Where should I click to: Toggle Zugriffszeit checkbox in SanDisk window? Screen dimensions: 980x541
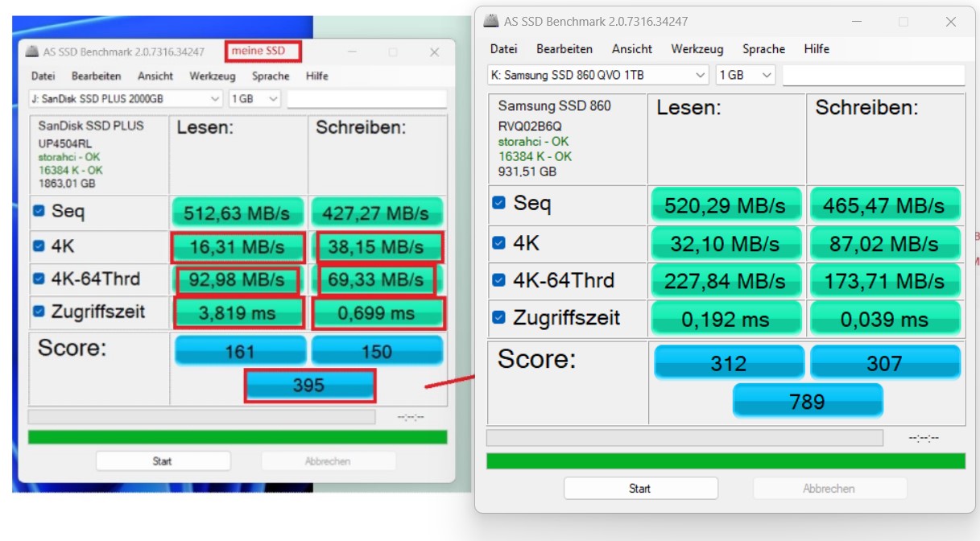(x=39, y=311)
